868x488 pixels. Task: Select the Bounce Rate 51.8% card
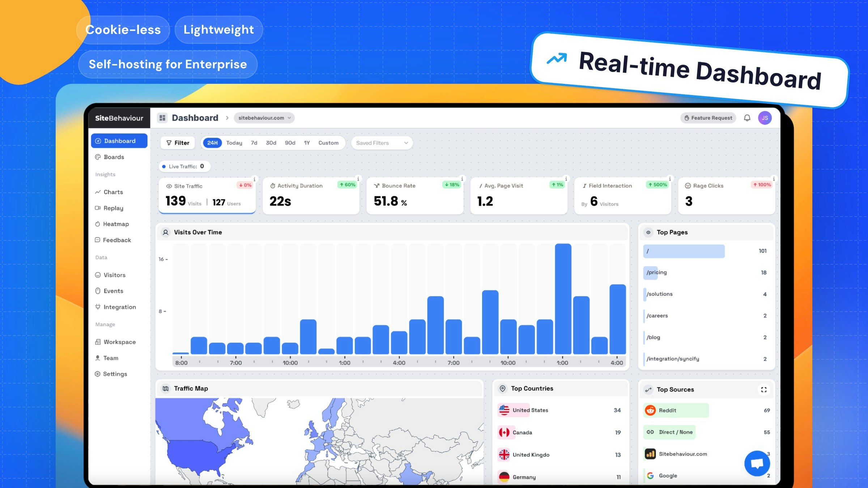(x=415, y=196)
